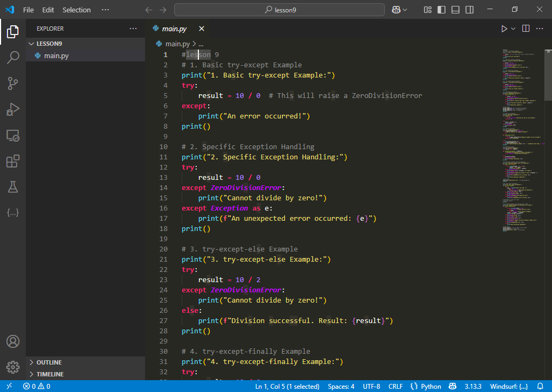This screenshot has width=552, height=392.
Task: Select main.py in the Explorer tree
Action: click(x=86, y=55)
